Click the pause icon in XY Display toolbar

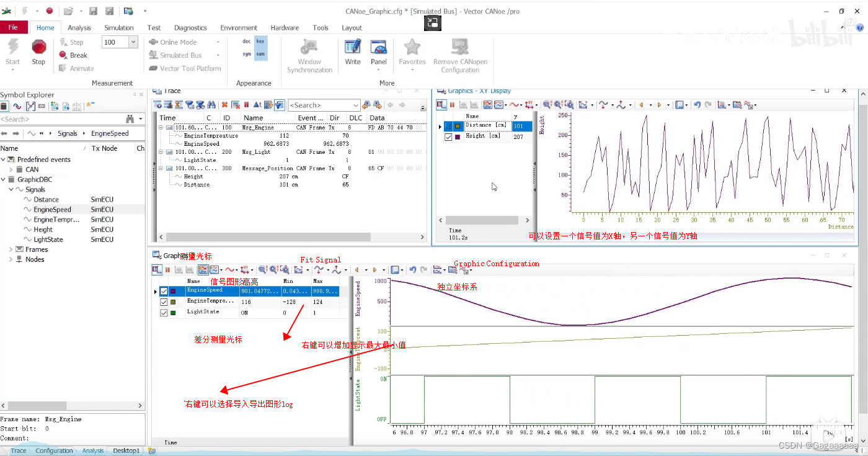click(452, 105)
